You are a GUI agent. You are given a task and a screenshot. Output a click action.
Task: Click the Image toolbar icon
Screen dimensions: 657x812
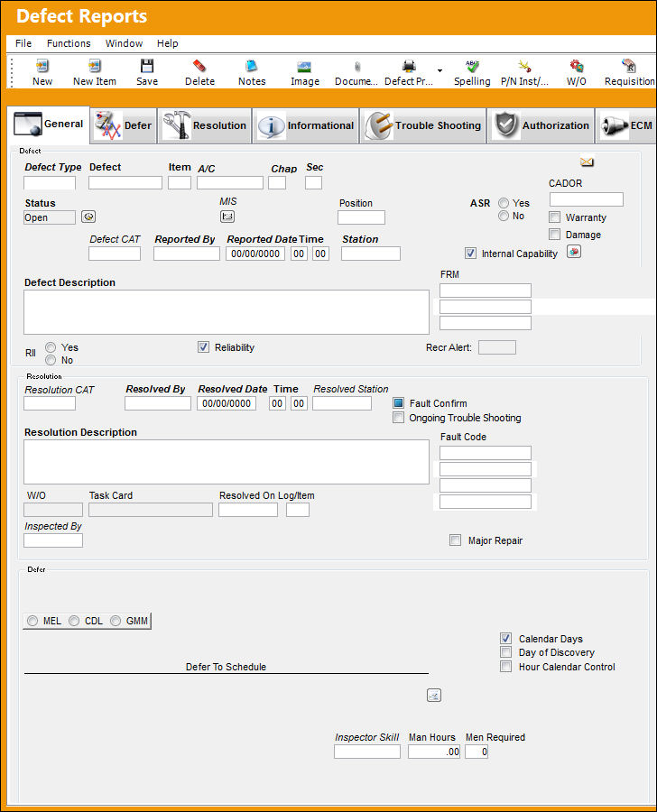305,66
